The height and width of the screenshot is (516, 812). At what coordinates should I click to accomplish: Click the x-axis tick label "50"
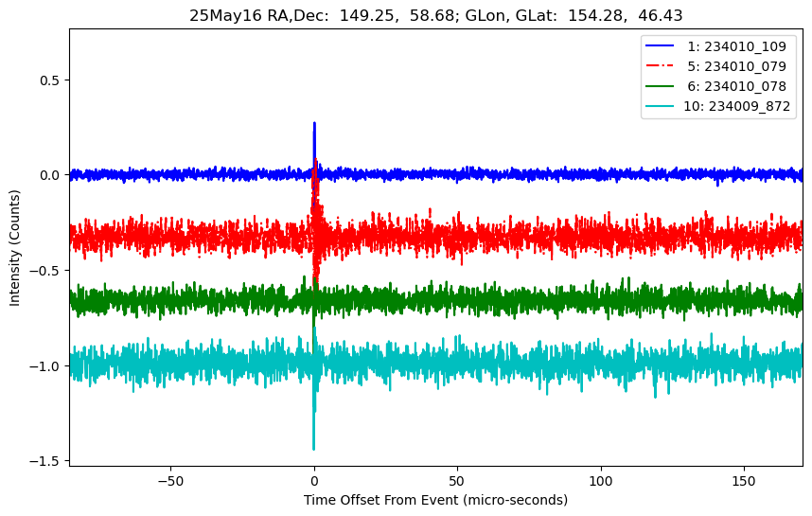tap(457, 481)
